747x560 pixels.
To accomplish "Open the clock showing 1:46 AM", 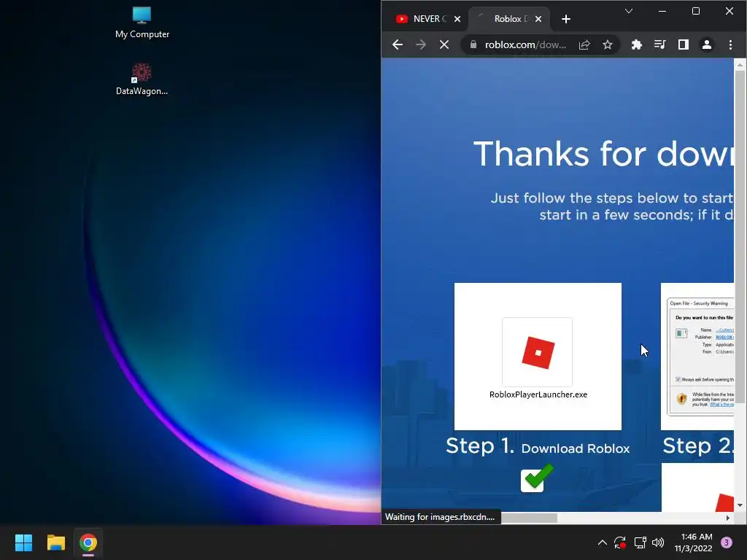I will [694, 542].
